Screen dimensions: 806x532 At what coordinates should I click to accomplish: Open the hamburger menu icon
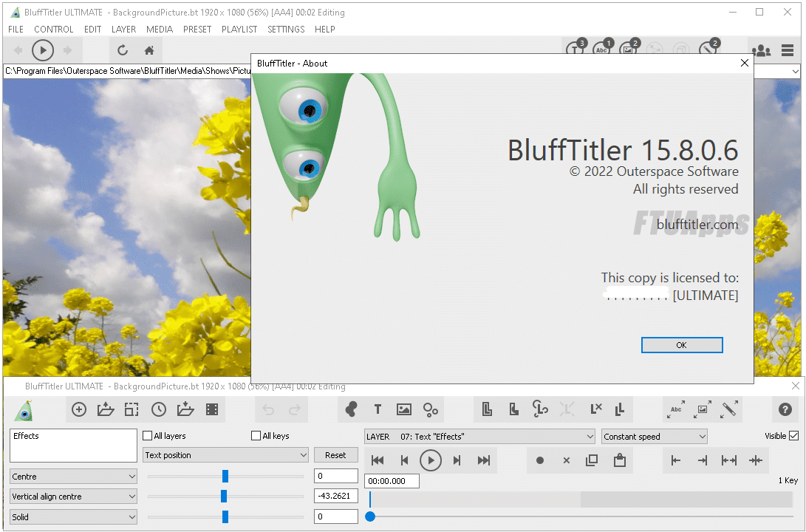click(788, 50)
